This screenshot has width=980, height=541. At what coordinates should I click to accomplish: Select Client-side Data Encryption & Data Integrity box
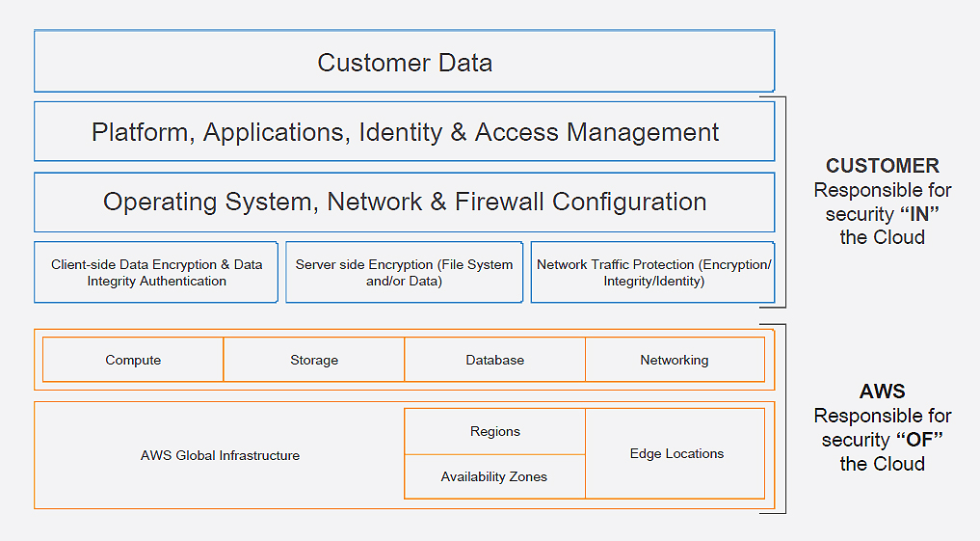click(156, 273)
